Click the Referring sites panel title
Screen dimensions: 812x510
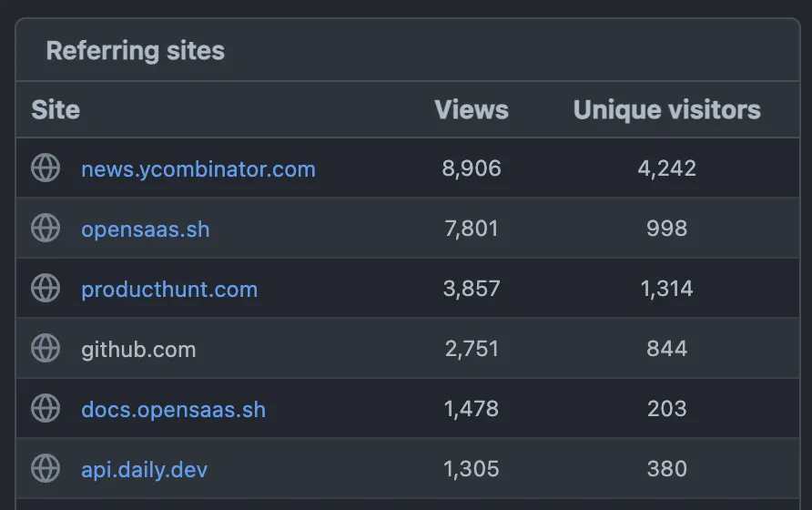(136, 51)
